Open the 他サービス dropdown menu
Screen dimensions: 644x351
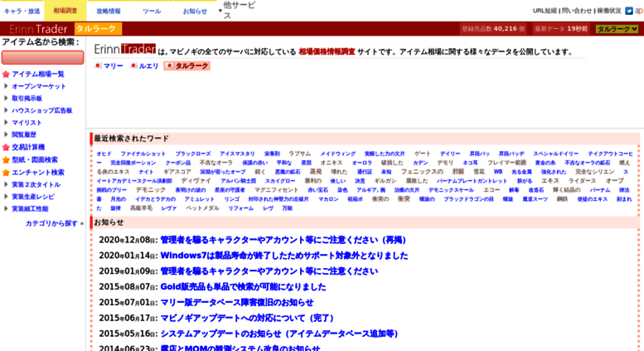(237, 11)
